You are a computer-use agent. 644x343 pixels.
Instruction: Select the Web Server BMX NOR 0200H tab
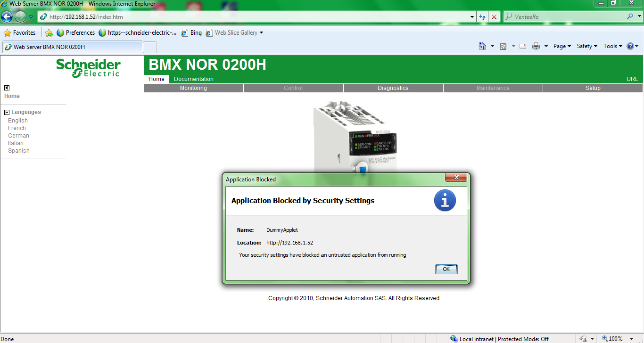(72, 47)
